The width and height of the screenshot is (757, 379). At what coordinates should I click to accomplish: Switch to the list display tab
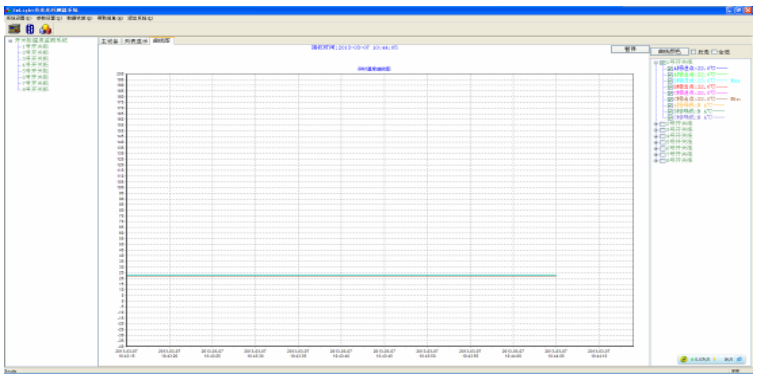(135, 41)
